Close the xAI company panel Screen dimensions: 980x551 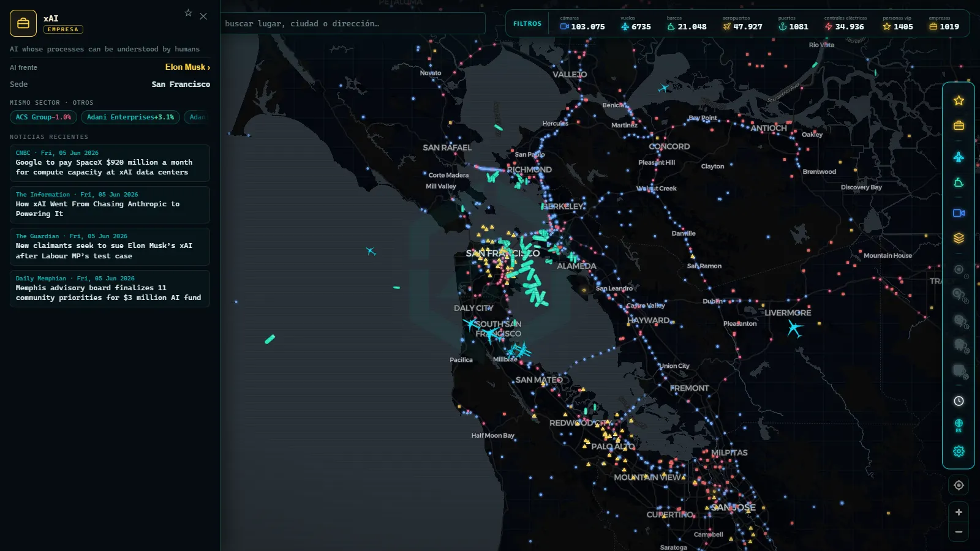coord(203,17)
